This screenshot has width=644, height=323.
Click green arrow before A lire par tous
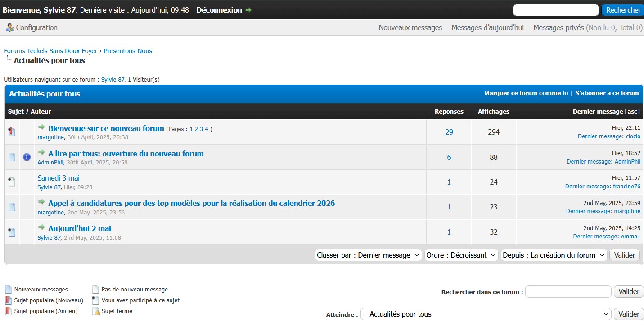(x=41, y=152)
